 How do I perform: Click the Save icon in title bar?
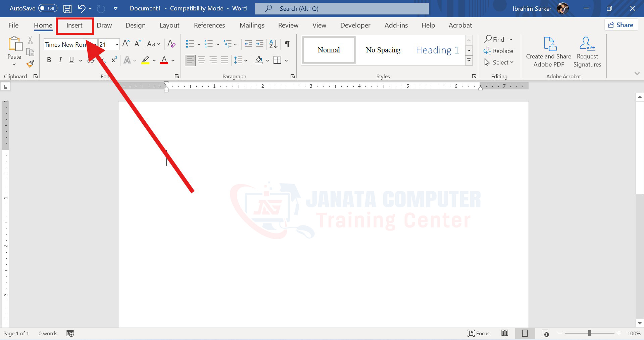tap(67, 8)
